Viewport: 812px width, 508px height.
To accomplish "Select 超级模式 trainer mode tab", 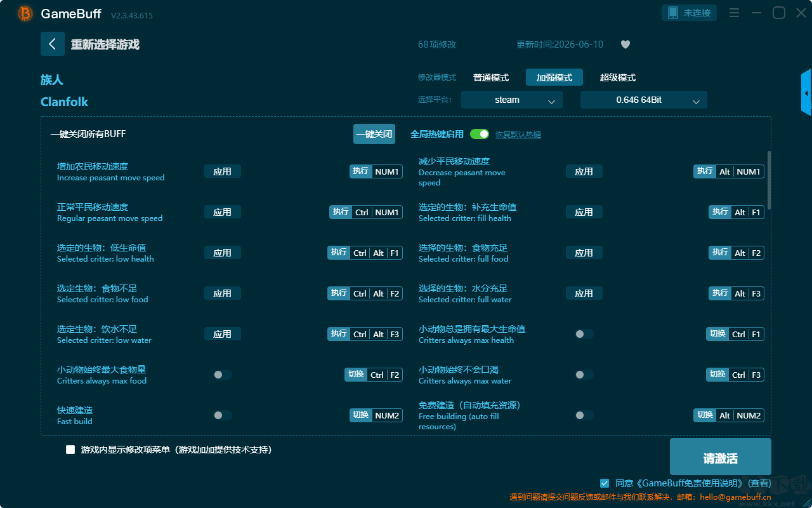I will coord(618,77).
